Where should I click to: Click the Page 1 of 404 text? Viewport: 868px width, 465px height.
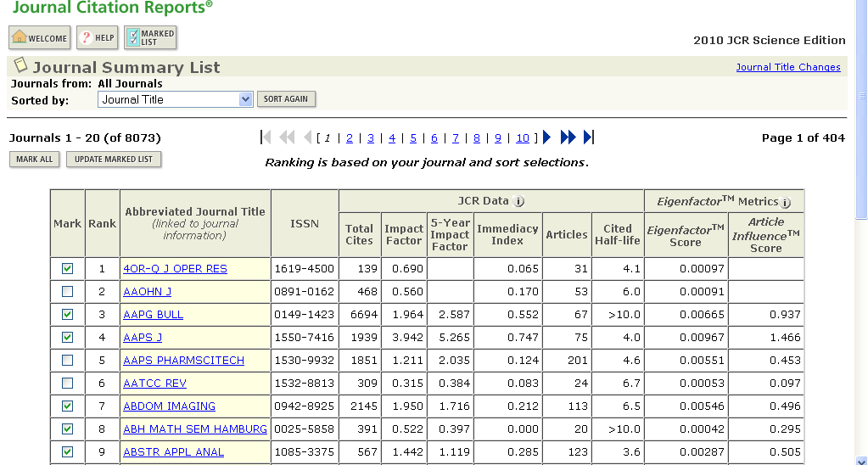pos(804,137)
